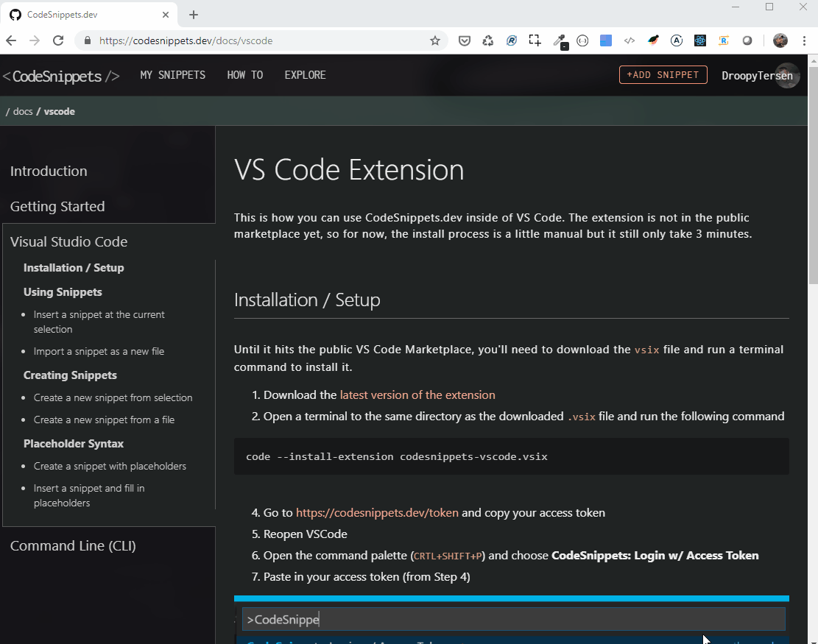Click the orange R brackets extension icon

pos(724,40)
